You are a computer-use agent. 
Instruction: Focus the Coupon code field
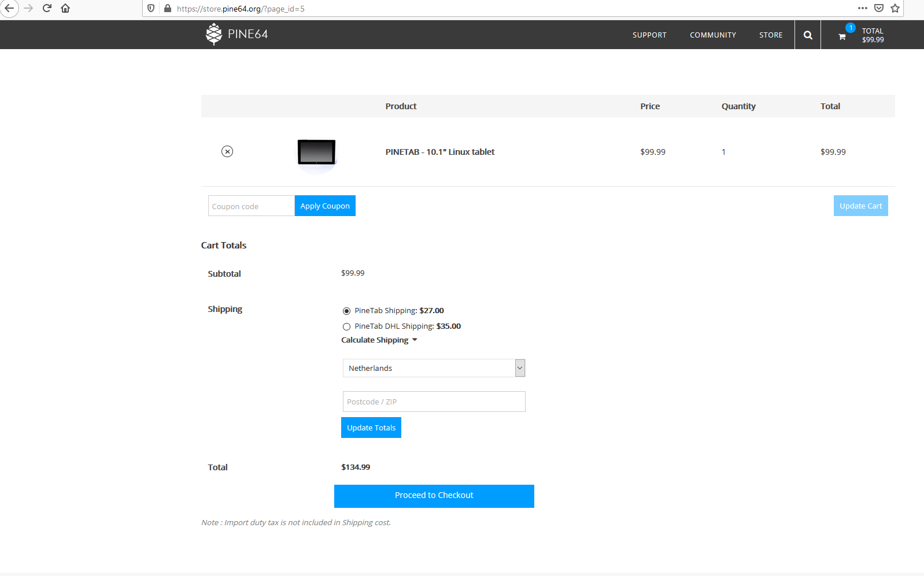(252, 206)
